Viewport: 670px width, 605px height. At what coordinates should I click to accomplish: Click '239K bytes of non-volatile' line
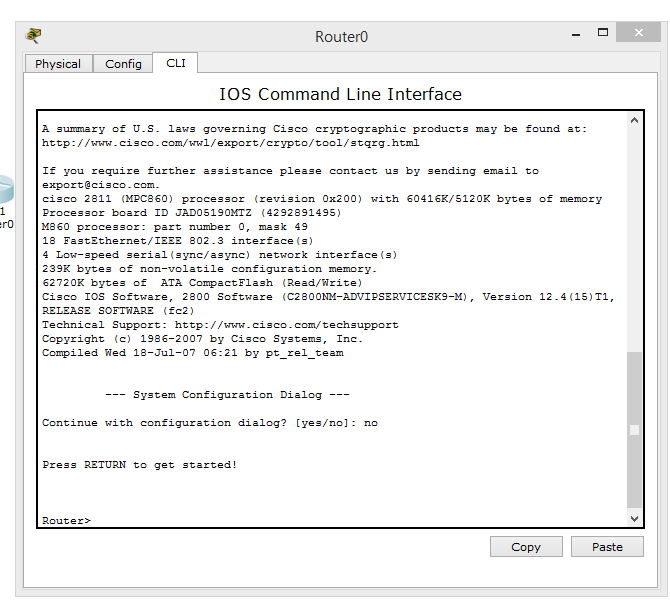pyautogui.click(x=209, y=269)
